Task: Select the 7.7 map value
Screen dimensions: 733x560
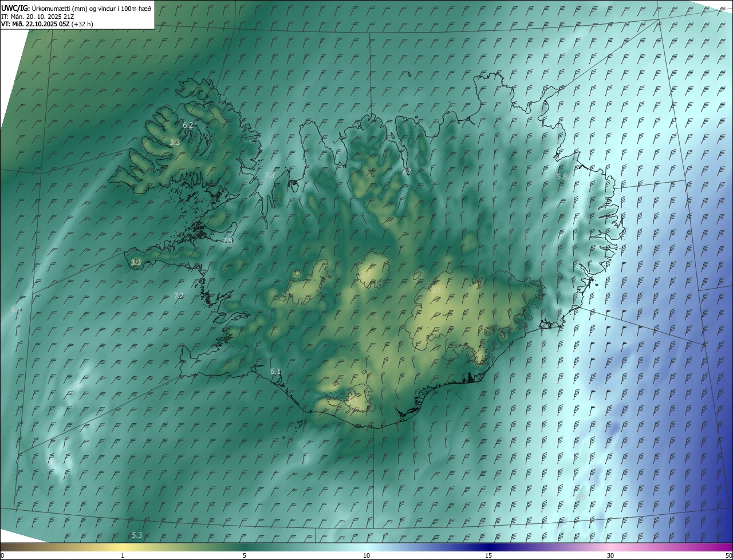Action: (406, 171)
